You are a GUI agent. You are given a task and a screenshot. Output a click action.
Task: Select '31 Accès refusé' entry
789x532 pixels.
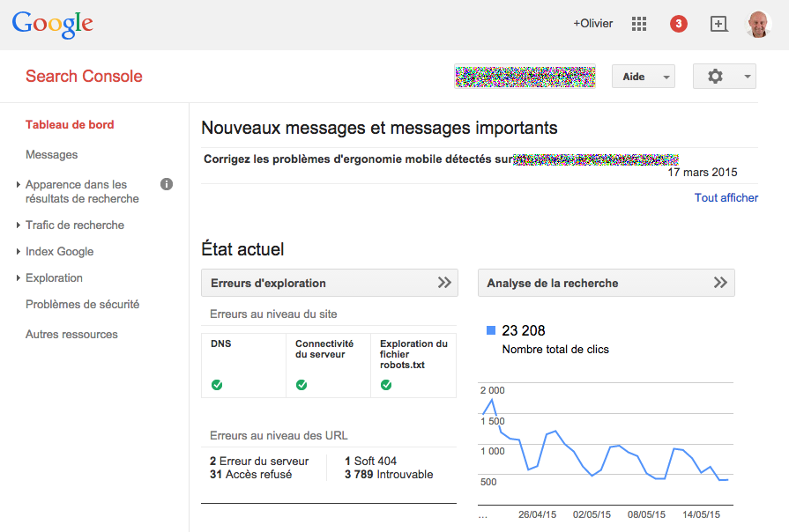coord(250,474)
